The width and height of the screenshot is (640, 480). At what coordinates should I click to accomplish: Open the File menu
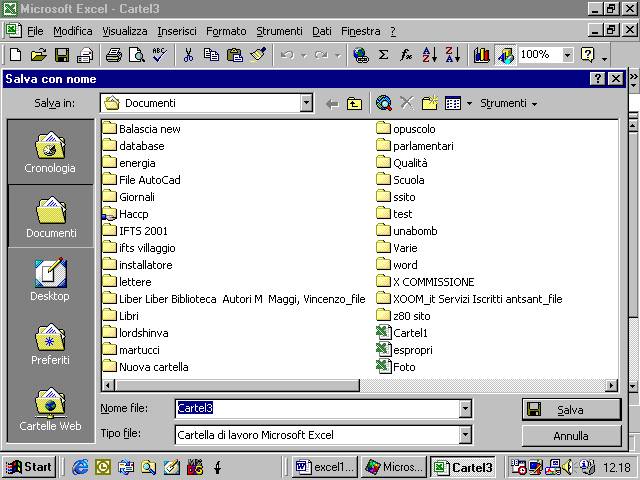click(35, 31)
